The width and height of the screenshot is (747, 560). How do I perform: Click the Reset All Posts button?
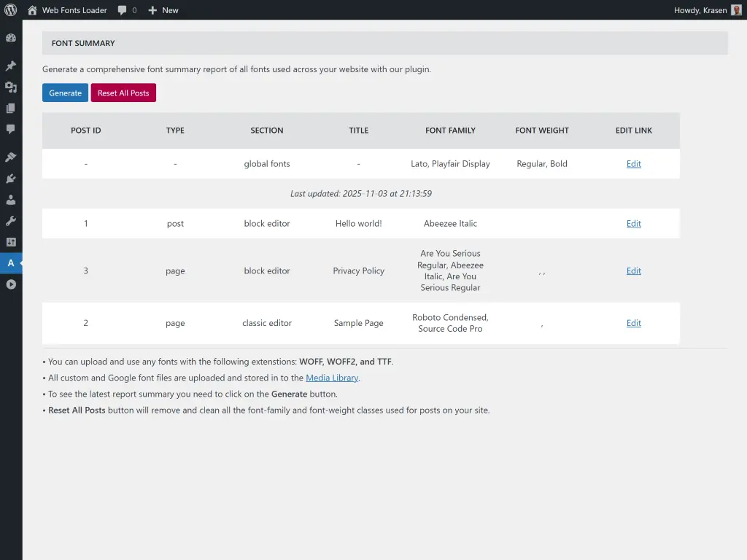(123, 93)
